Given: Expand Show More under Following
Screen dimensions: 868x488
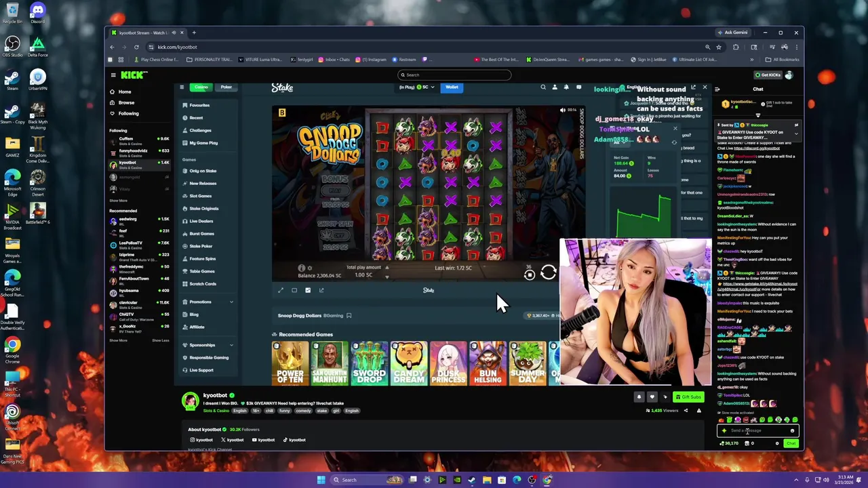Looking at the screenshot, I should [118, 201].
